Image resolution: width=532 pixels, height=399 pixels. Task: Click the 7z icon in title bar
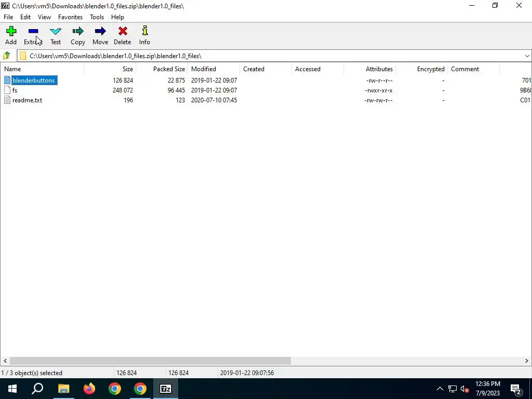5,6
